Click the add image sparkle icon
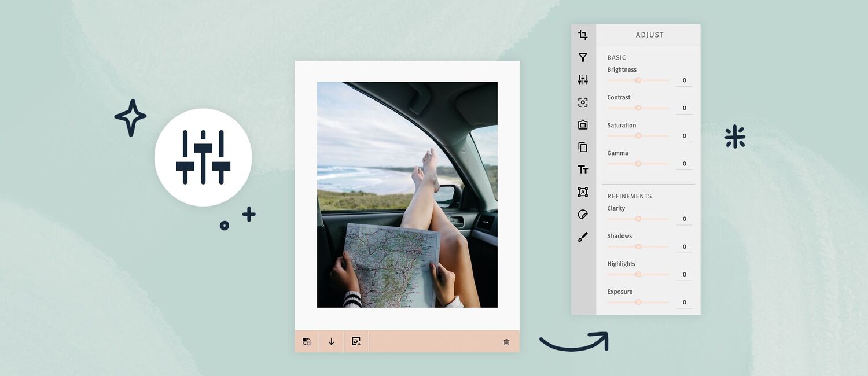Image resolution: width=868 pixels, height=376 pixels. (x=356, y=342)
